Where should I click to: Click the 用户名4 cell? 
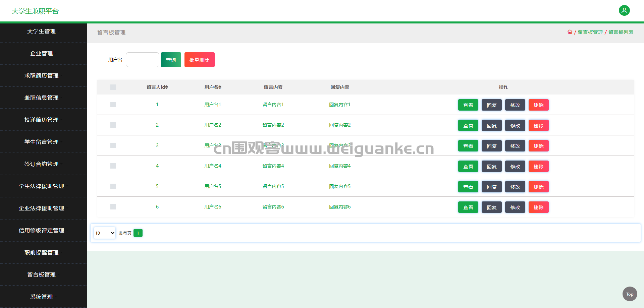tap(213, 166)
